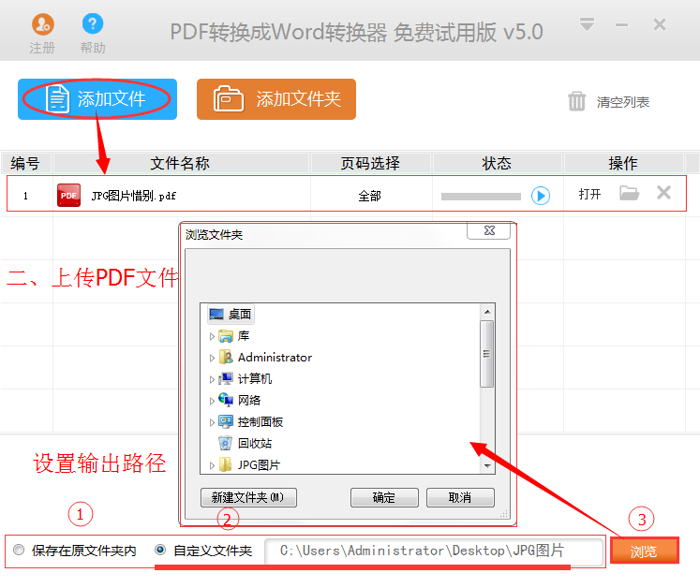Click the 新建文件夹(M) button

tap(248, 497)
